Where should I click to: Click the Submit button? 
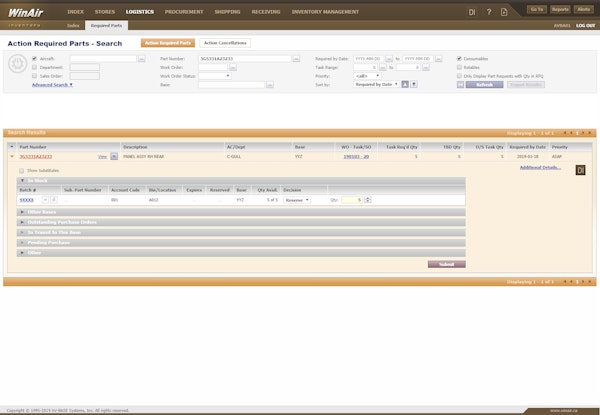tap(446, 264)
